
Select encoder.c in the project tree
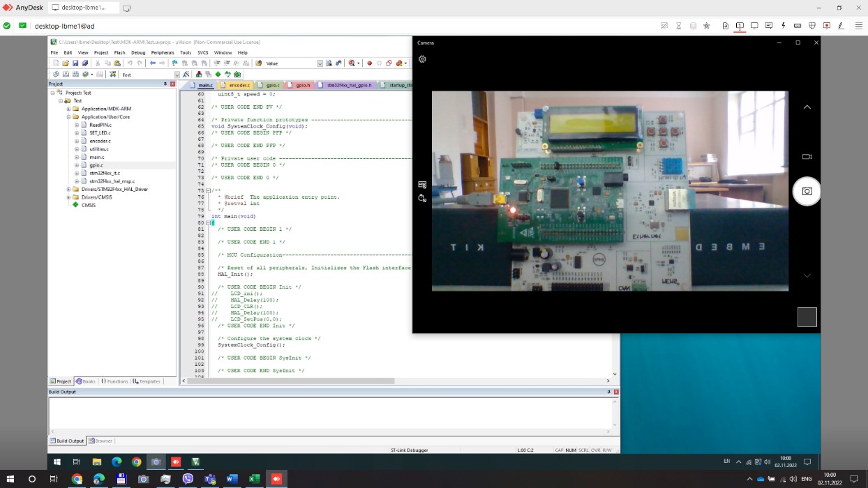tap(100, 141)
